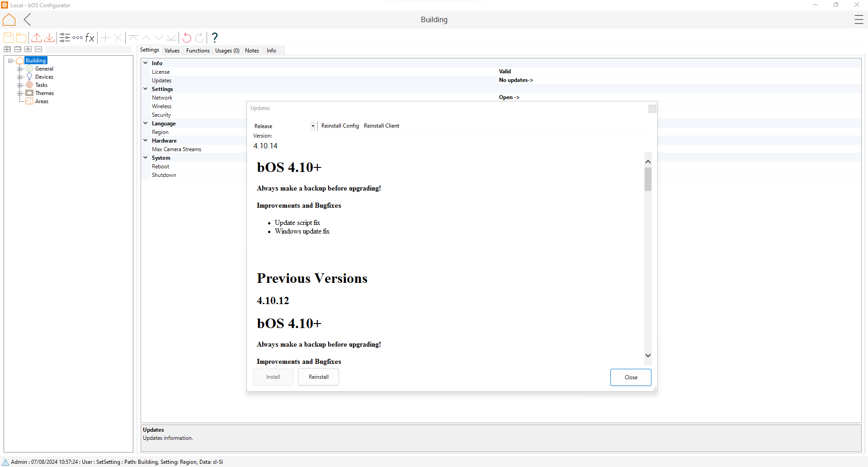
Task: Click the Home house icon in the header
Action: click(x=9, y=19)
